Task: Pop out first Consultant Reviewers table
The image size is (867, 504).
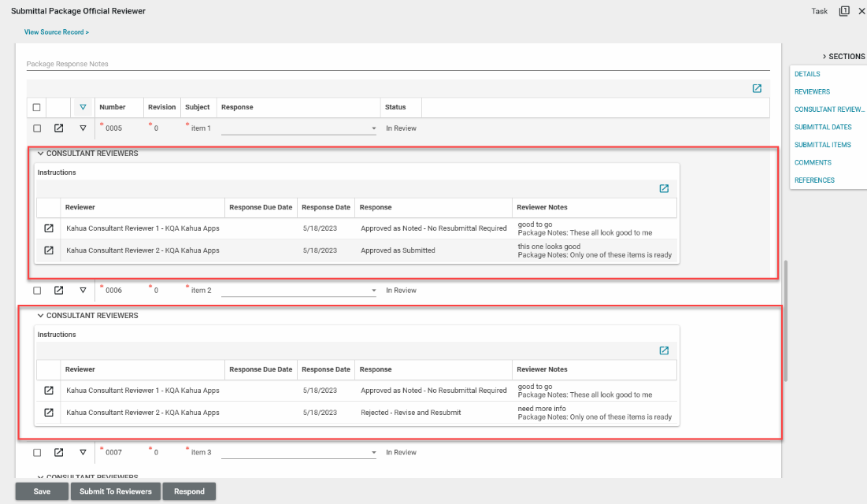Action: point(664,188)
